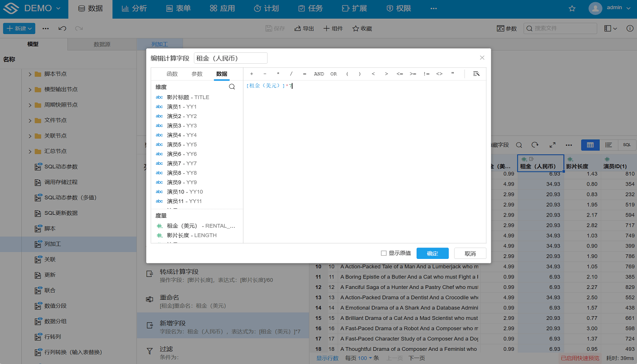Click the 确定 button

pyautogui.click(x=432, y=253)
